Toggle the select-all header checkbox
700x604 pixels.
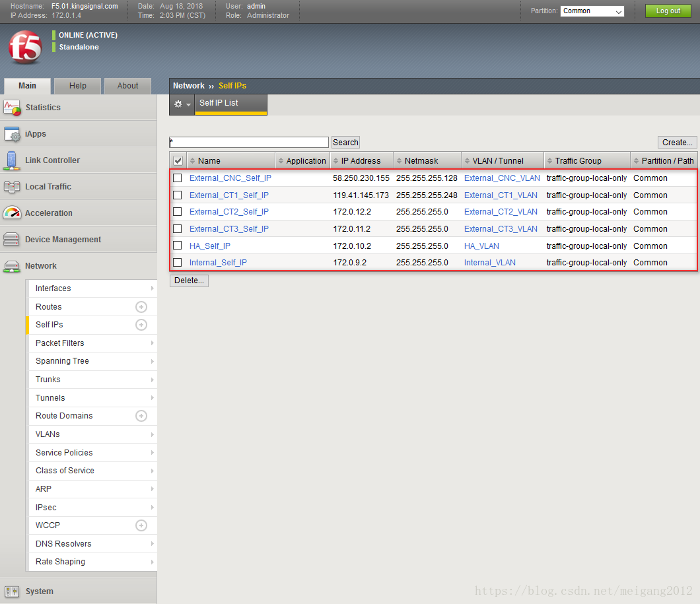coord(178,160)
